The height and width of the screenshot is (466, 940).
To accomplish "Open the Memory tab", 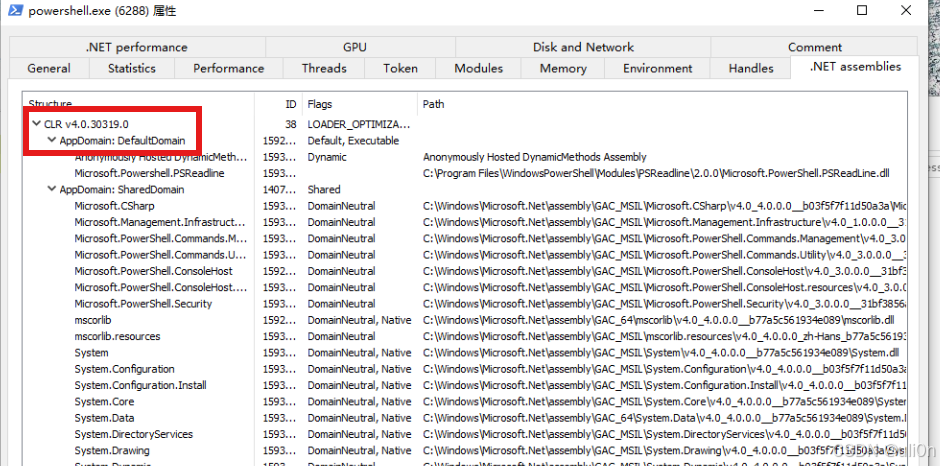I will (562, 68).
